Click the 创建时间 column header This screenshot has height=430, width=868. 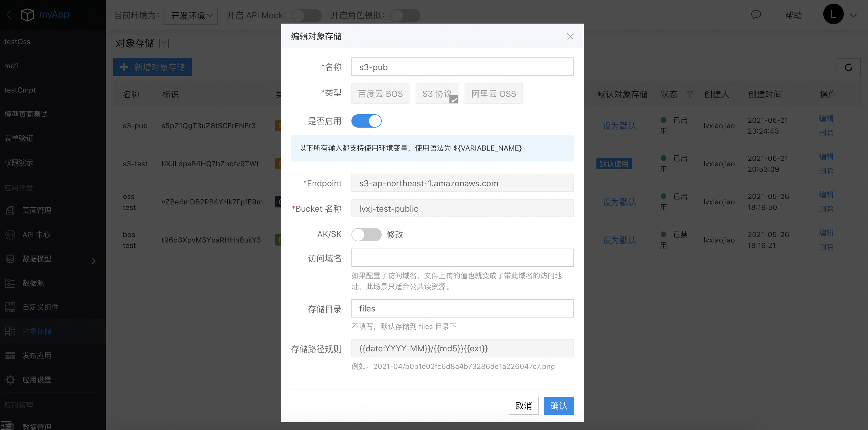(765, 94)
